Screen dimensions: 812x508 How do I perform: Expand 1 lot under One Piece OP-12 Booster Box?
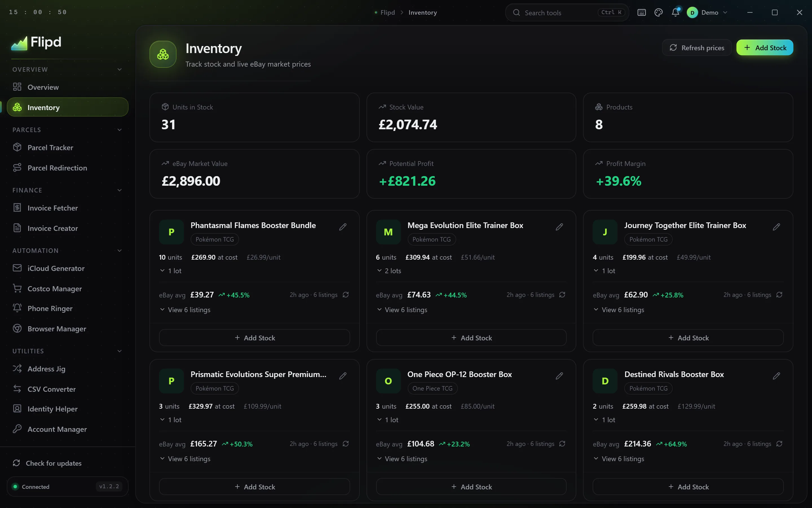pos(388,420)
